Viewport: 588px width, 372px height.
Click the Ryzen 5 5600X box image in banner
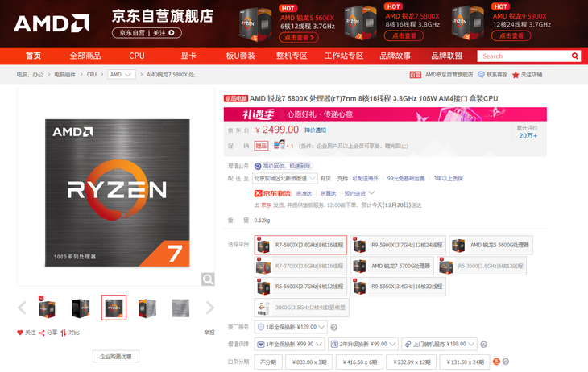click(256, 24)
